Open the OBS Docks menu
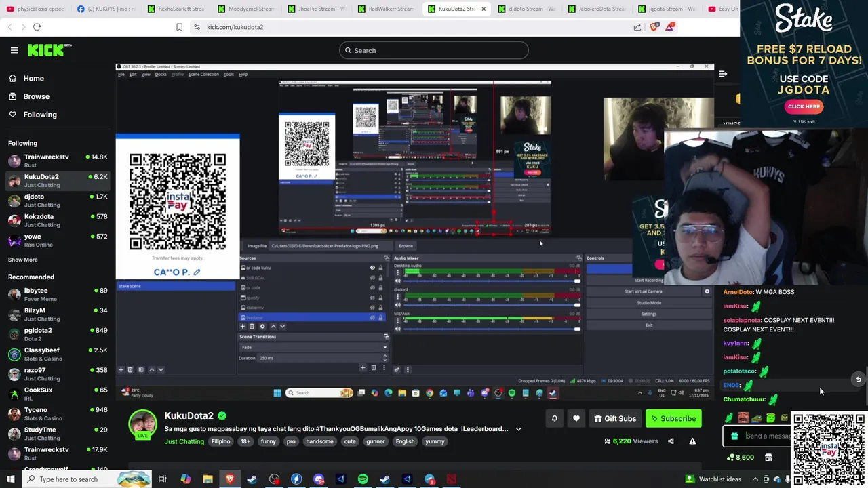Image resolution: width=868 pixels, height=488 pixels. pos(161,74)
